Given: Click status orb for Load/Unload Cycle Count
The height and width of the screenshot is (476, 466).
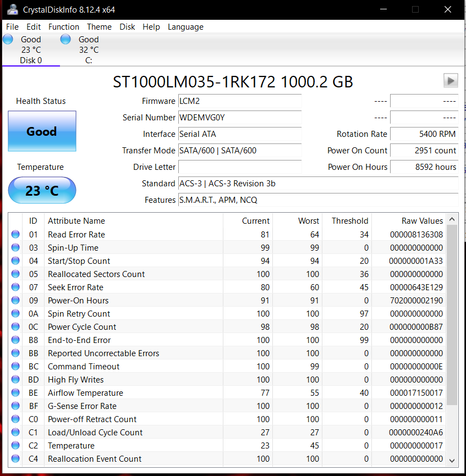Looking at the screenshot, I should pyautogui.click(x=15, y=433).
